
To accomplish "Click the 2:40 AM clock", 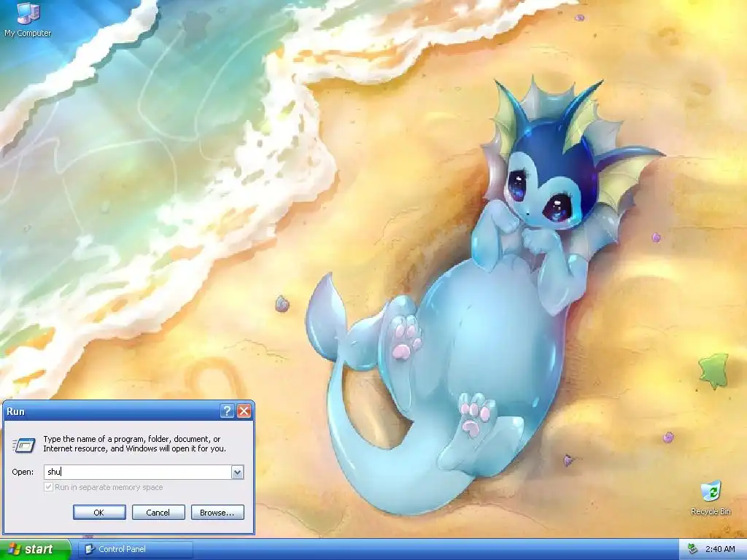I will click(x=720, y=549).
